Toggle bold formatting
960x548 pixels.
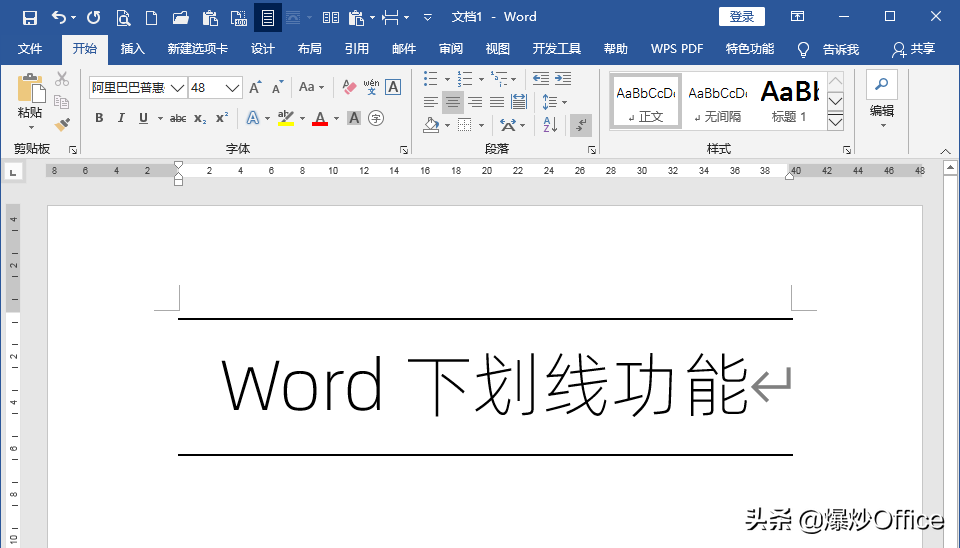coord(99,118)
